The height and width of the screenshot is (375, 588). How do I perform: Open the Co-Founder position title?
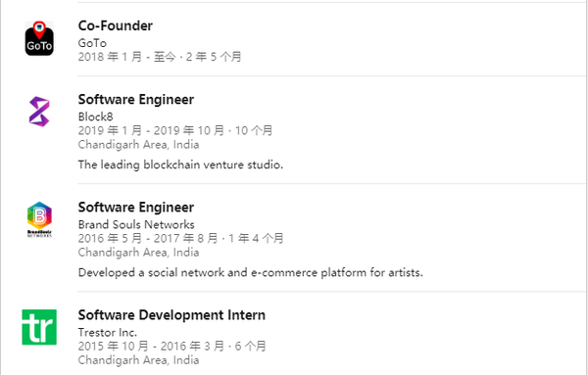pyautogui.click(x=116, y=25)
